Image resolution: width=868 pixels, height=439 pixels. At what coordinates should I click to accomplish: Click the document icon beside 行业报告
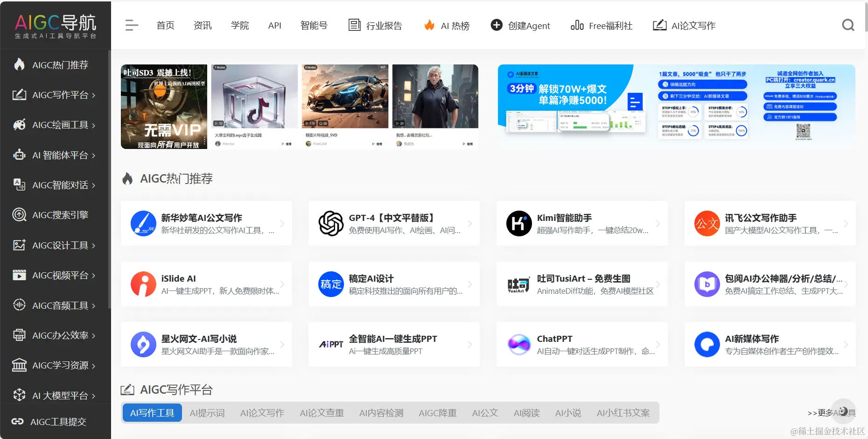click(x=355, y=25)
